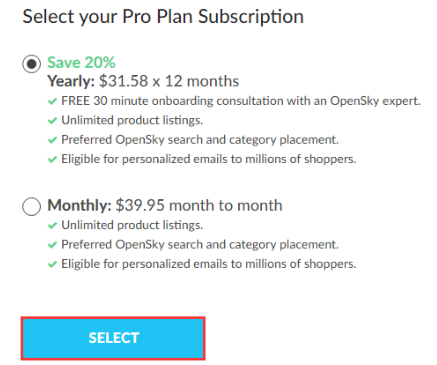Click checkmark beside Monthly Eligible for personalized emails
437x365 pixels.
tap(53, 265)
